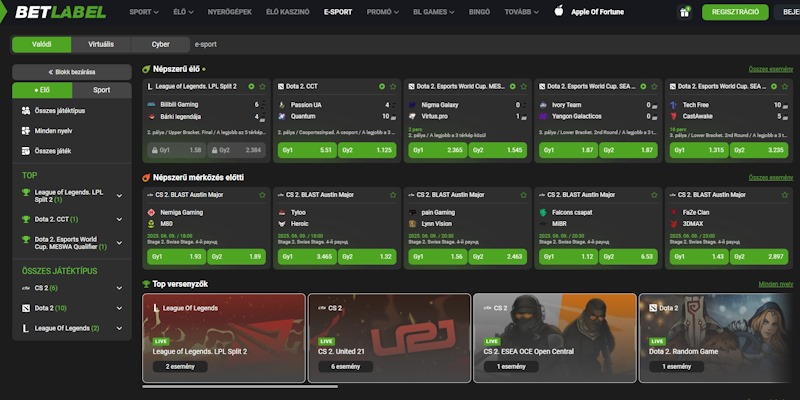Viewport: 800px width, 400px height.
Task: Switch to the Cyber tab
Action: pos(161,44)
